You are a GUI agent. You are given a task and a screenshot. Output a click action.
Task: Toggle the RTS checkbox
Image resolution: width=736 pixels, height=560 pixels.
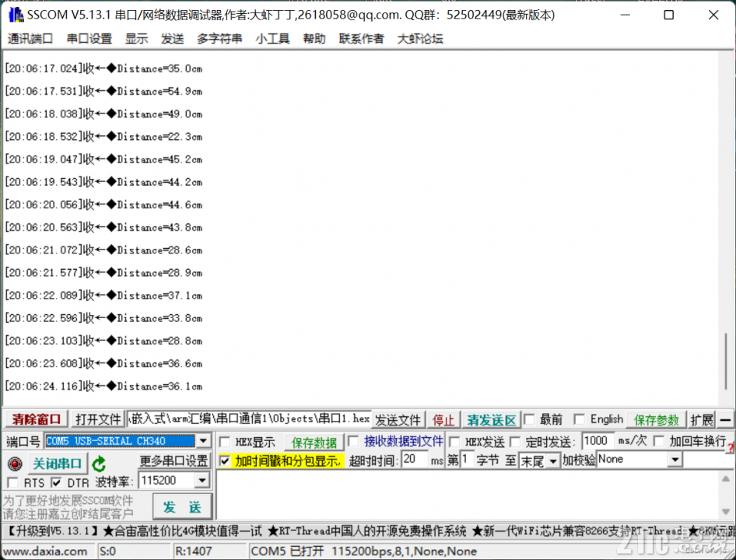pos(12,482)
